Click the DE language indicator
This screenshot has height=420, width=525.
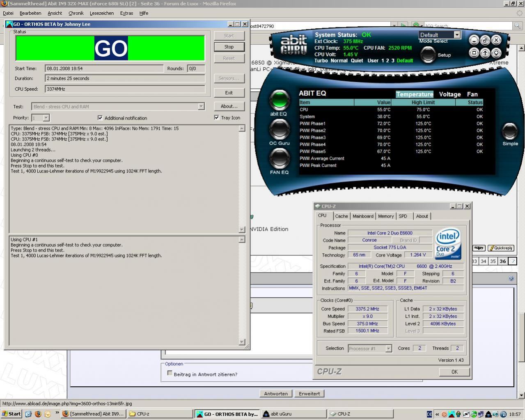[429, 414]
